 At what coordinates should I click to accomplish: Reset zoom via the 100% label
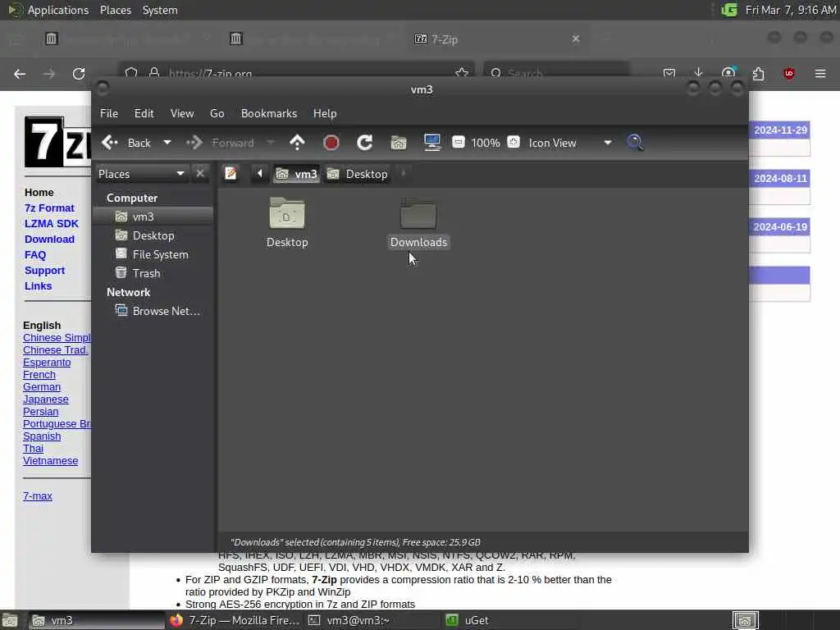[486, 143]
